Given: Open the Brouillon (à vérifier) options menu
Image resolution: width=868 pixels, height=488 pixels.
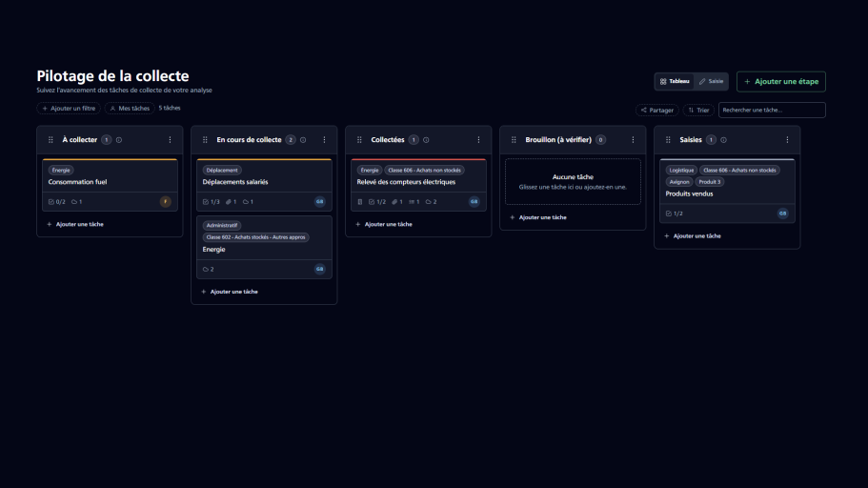Looking at the screenshot, I should tap(634, 140).
